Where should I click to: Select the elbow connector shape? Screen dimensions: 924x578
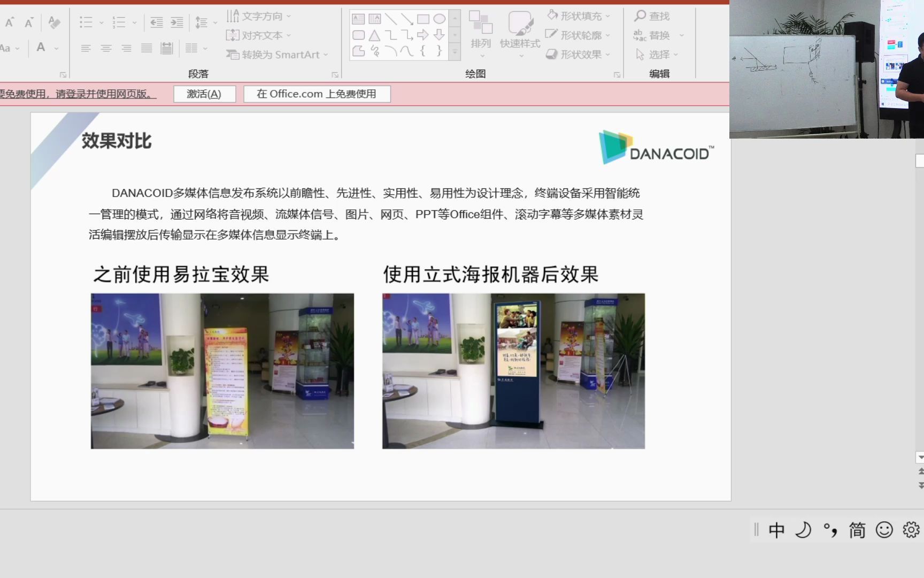click(x=391, y=35)
